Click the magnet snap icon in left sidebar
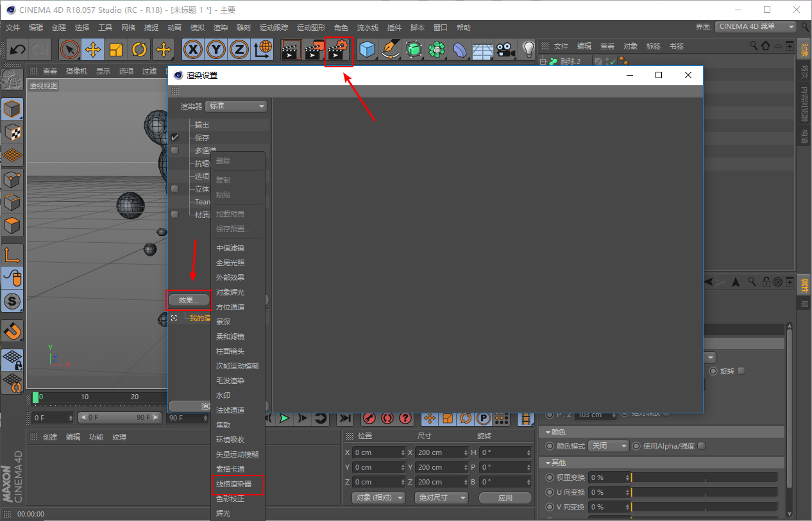The image size is (812, 521). pyautogui.click(x=12, y=331)
